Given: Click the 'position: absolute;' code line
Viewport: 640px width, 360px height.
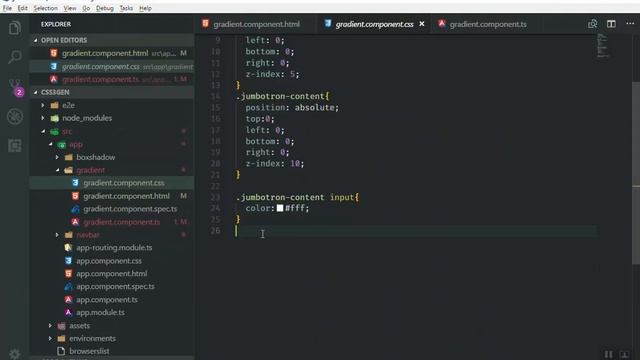Looking at the screenshot, I should (x=292, y=108).
